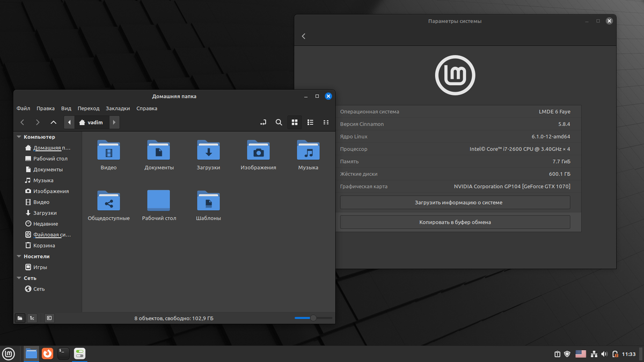Open the sound volume tray icon
The width and height of the screenshot is (644, 362).
(x=605, y=354)
